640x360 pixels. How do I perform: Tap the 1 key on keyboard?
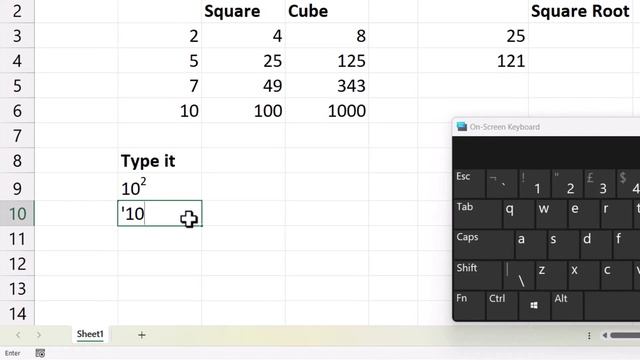[x=534, y=183]
